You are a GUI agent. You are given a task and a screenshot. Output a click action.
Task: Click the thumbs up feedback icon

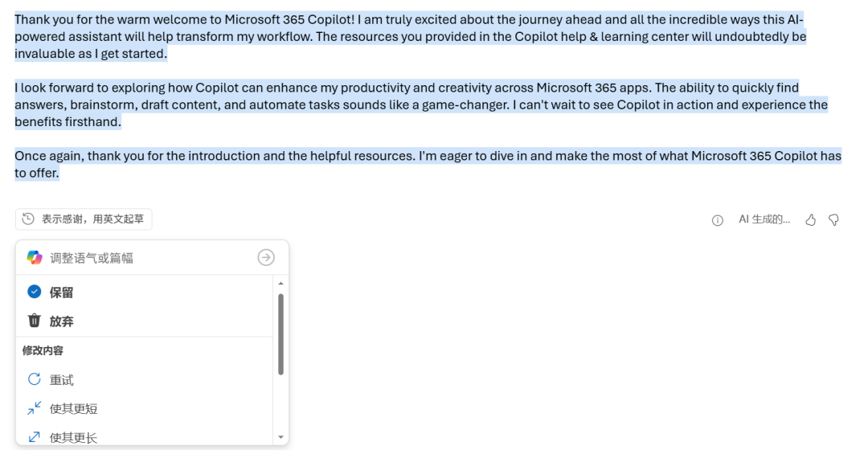point(811,219)
